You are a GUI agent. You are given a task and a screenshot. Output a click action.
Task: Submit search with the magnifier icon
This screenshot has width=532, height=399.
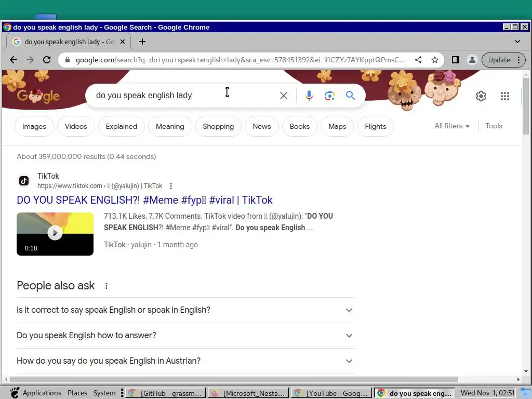tap(351, 96)
